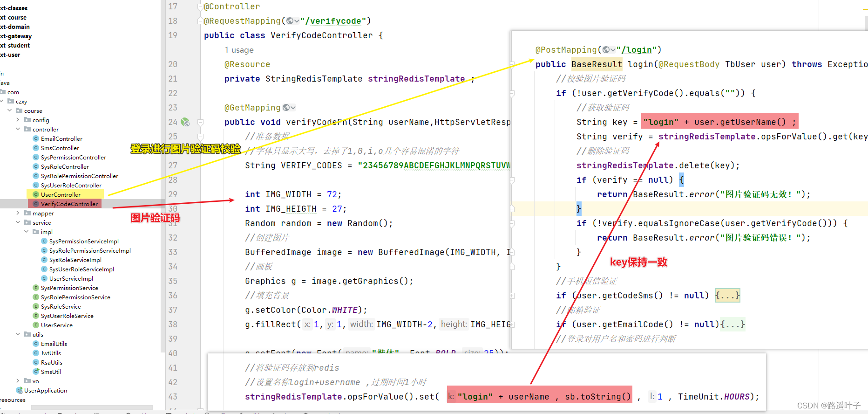Screen dimensions: 868x414
Task: Click the JwtUtils class icon
Action: (36, 353)
